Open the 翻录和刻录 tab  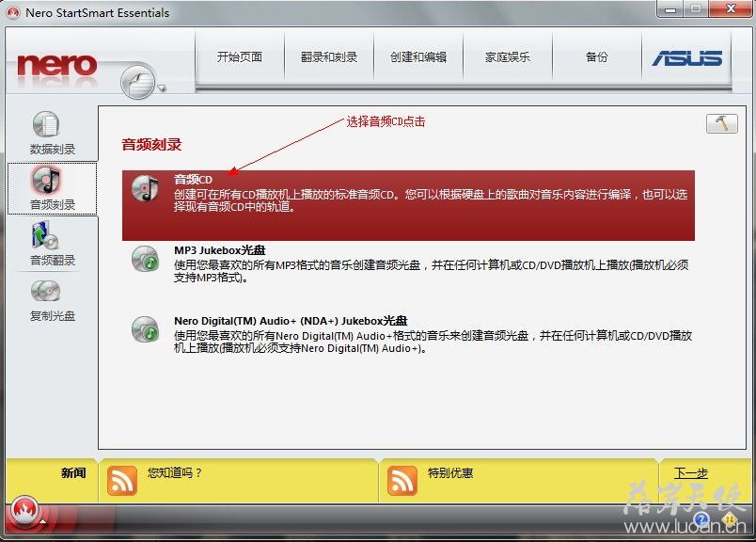329,57
